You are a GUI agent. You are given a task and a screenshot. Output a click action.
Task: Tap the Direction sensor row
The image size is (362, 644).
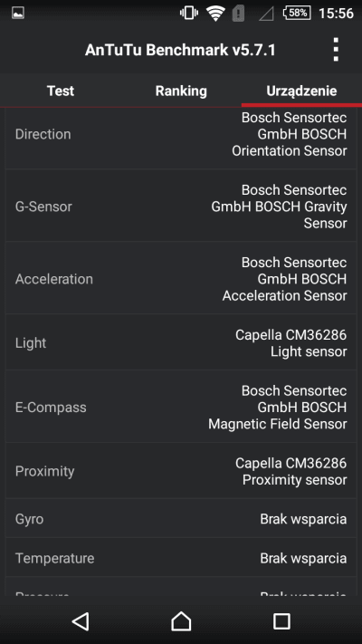click(x=181, y=137)
